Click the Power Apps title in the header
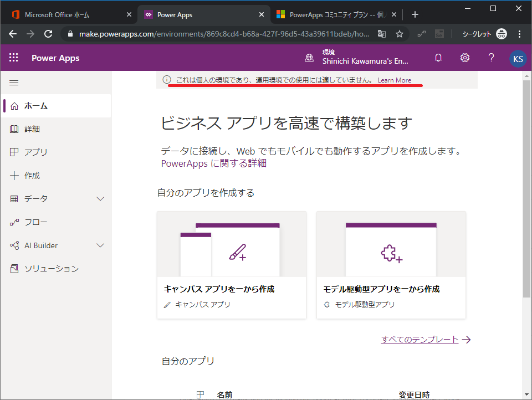This screenshot has height=400, width=532. tap(55, 58)
